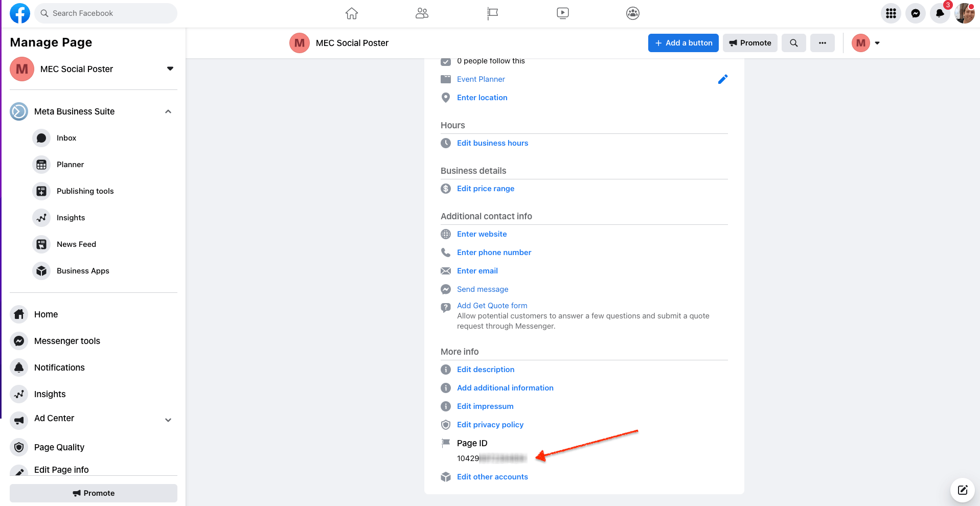Image resolution: width=980 pixels, height=506 pixels.
Task: Click the Pages flag icon
Action: coord(492,13)
